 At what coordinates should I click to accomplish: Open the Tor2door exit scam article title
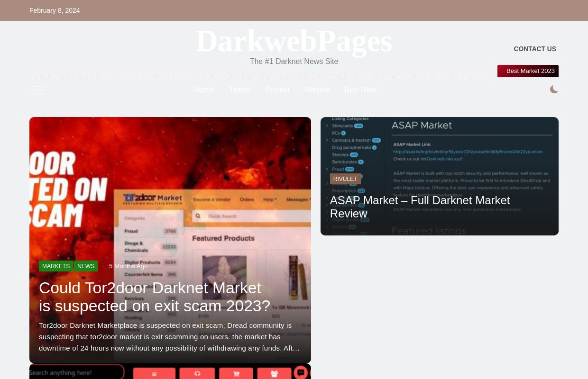coord(155,297)
